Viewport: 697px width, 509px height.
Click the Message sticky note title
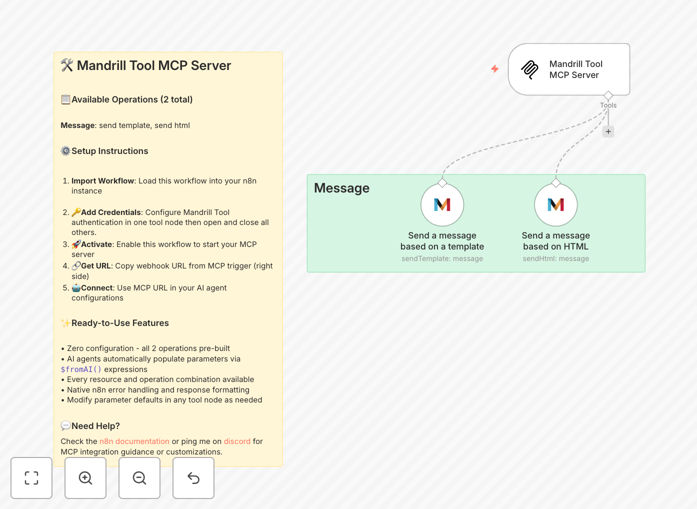pos(341,188)
